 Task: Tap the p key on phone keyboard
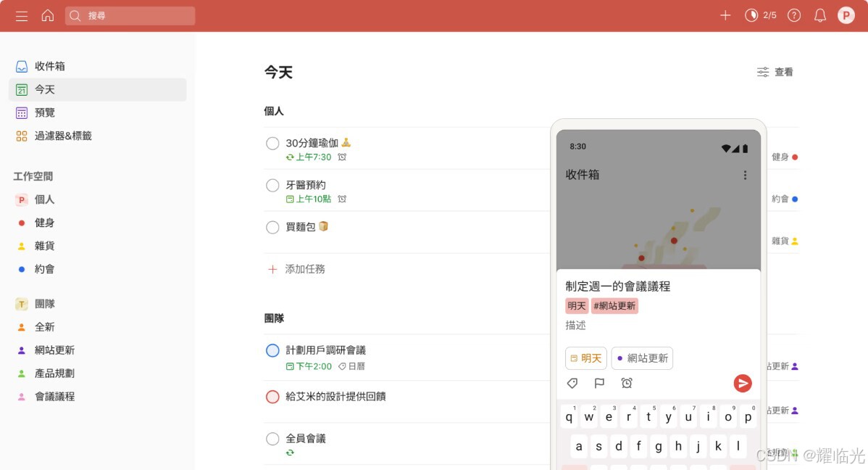pos(748,417)
